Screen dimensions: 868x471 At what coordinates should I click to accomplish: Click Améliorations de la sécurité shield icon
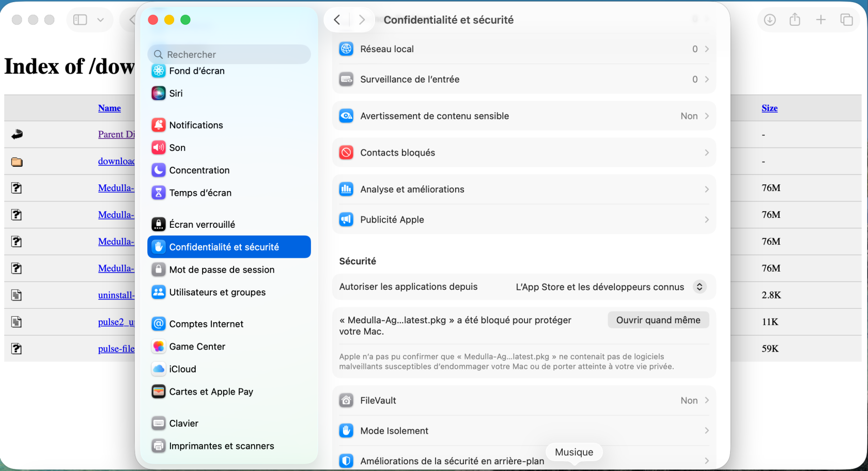coord(346,461)
